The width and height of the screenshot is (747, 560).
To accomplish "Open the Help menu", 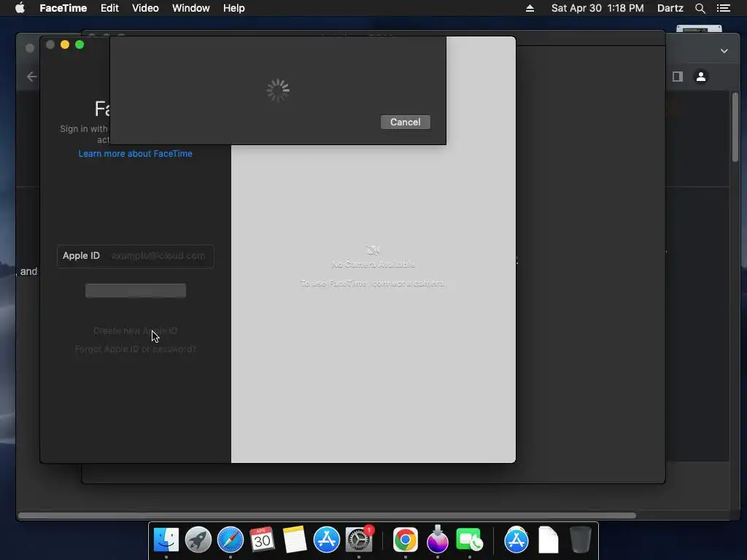I will [x=233, y=8].
